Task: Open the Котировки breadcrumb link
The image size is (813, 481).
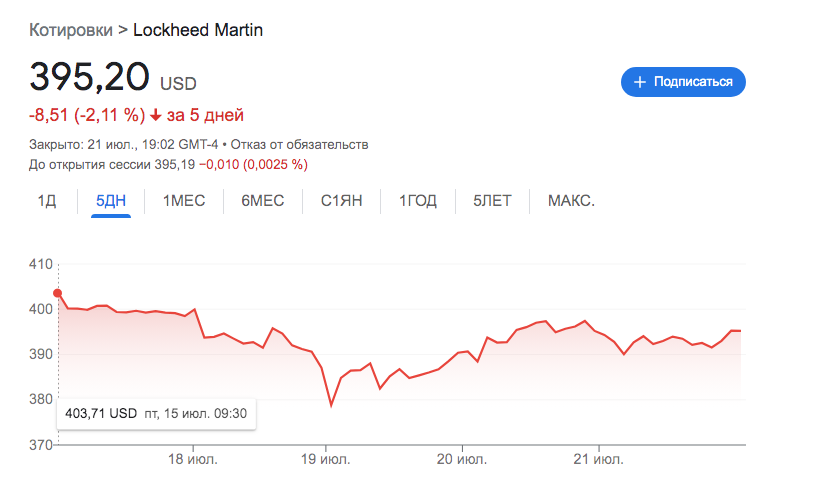Action: 71,30
